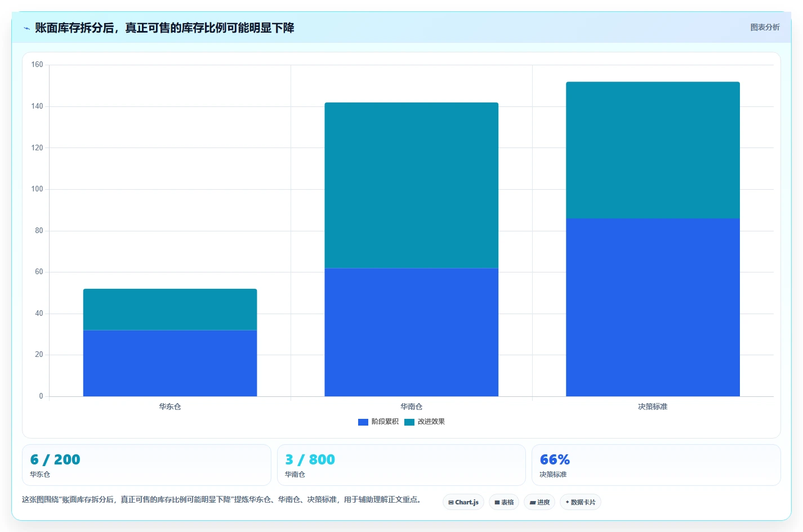This screenshot has height=532, width=803.
Task: Click the 华南仓 teal bar segment
Action: (412, 185)
